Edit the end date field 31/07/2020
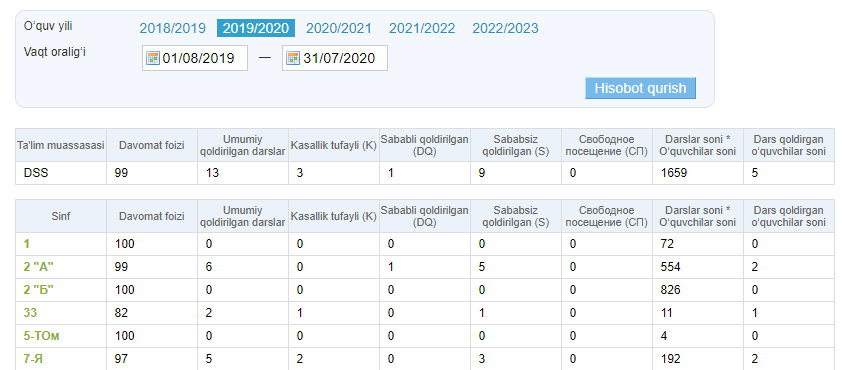 coord(335,58)
